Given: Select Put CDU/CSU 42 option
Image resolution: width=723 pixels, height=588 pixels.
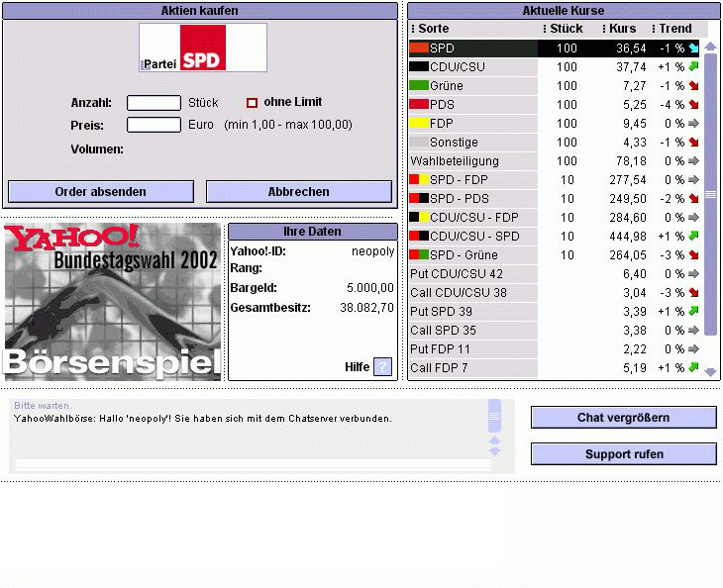Looking at the screenshot, I should click(555, 274).
